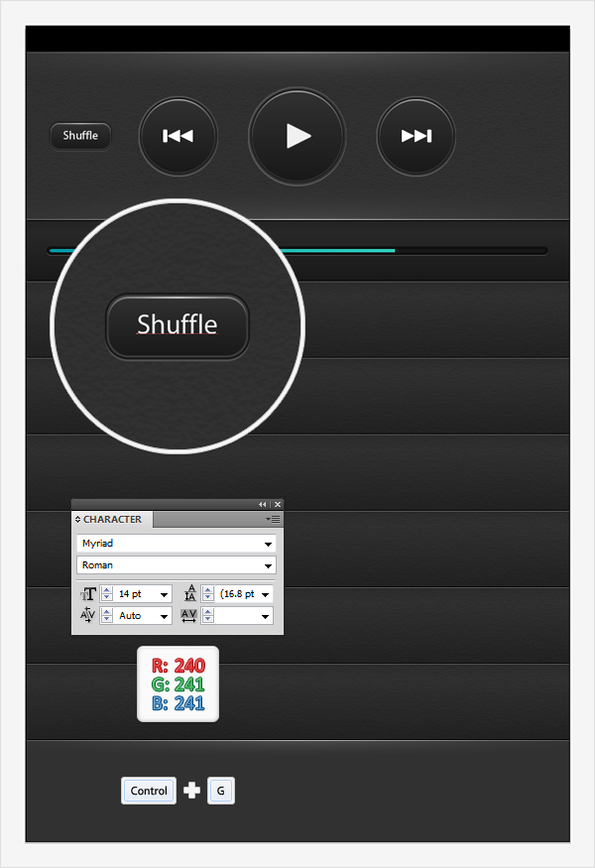Screen dimensions: 595x868
Task: Click the small Shuffle button beside previous track
Action: pos(80,136)
